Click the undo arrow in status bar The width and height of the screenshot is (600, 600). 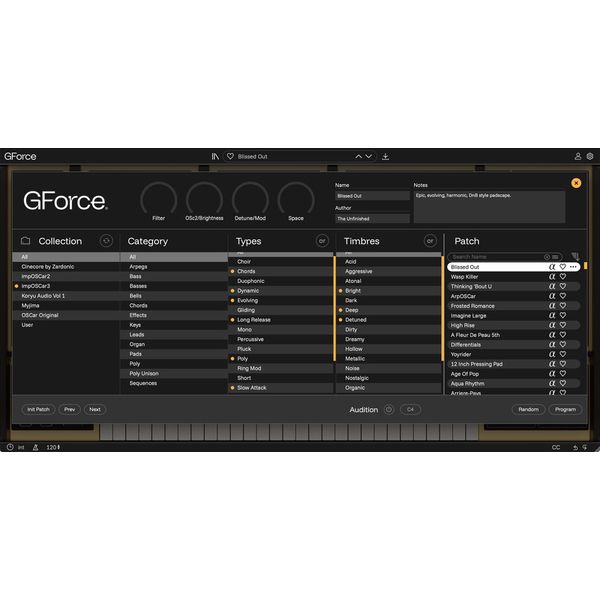click(575, 447)
